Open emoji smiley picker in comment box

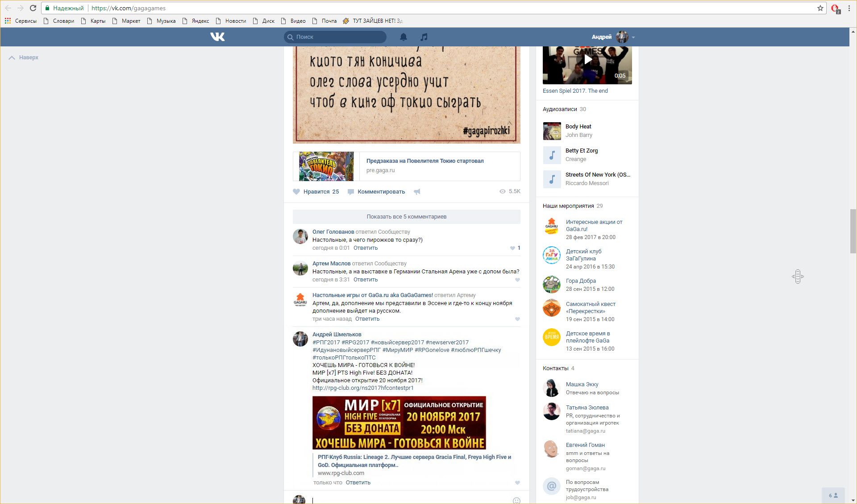[x=516, y=500]
